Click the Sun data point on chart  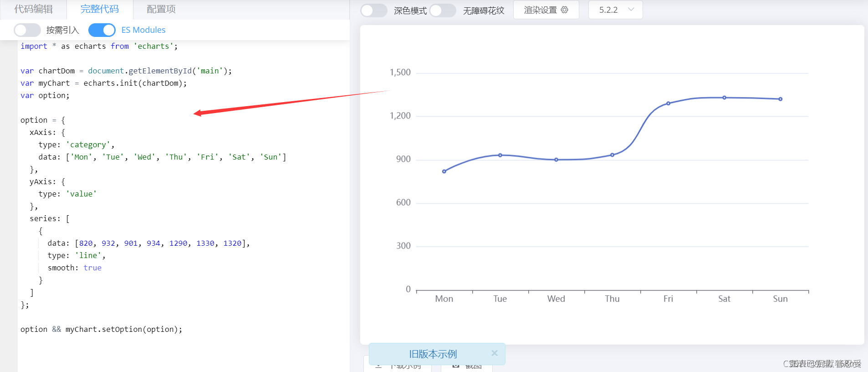click(780, 99)
